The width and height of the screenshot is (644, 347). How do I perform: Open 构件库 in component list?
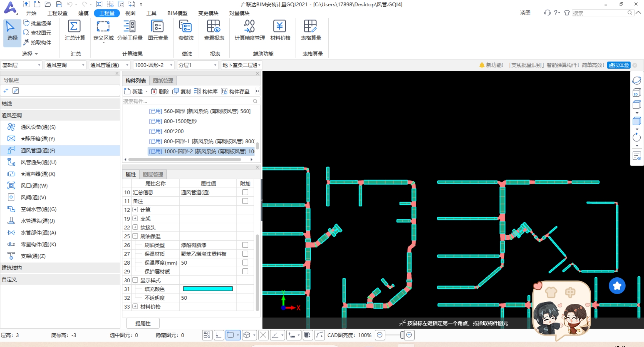point(206,91)
